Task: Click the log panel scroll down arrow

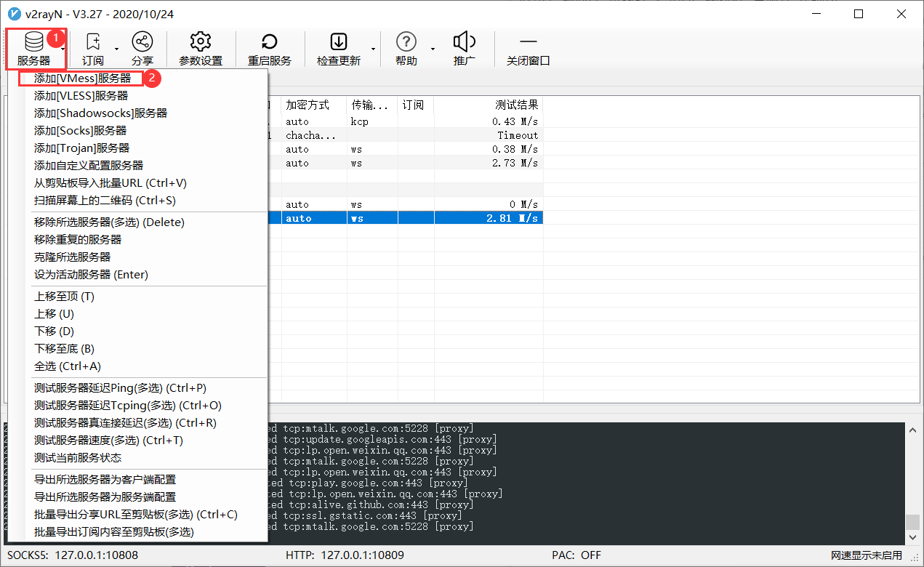Action: pyautogui.click(x=912, y=538)
